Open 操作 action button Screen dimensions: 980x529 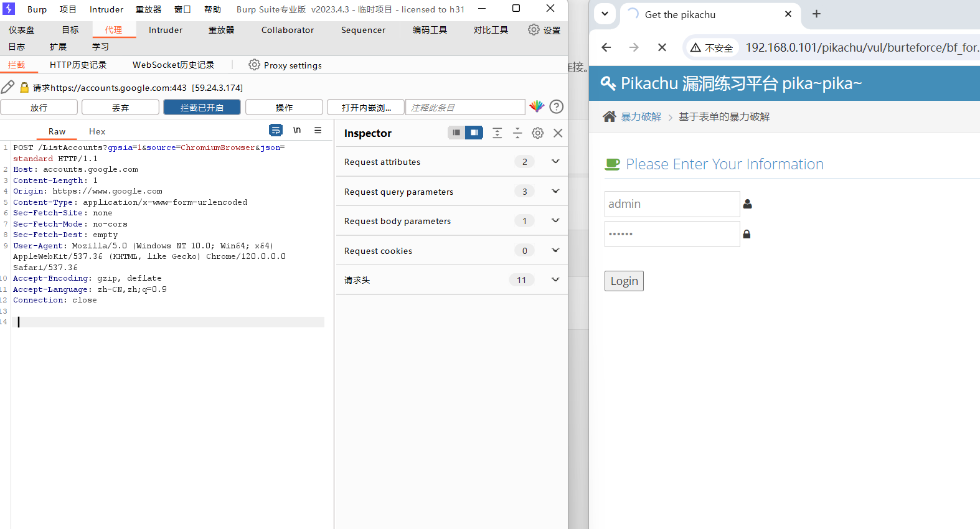pos(284,107)
